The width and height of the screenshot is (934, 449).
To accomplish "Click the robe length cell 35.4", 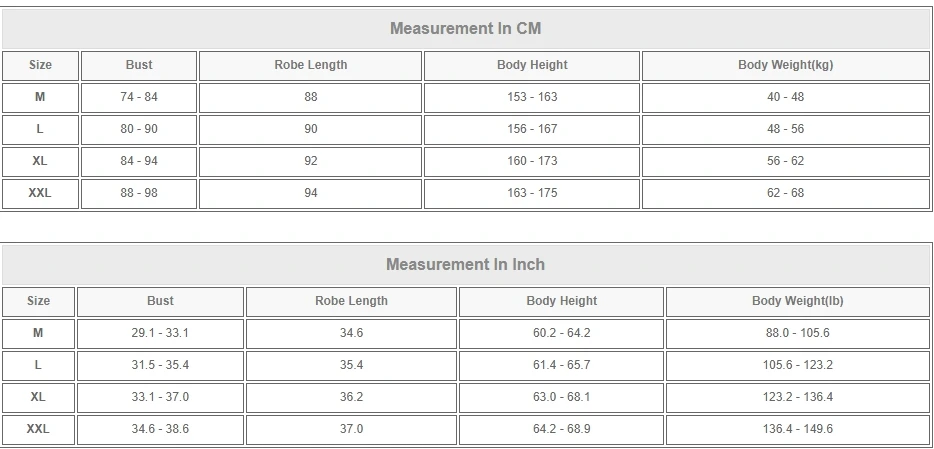I will click(x=351, y=365).
